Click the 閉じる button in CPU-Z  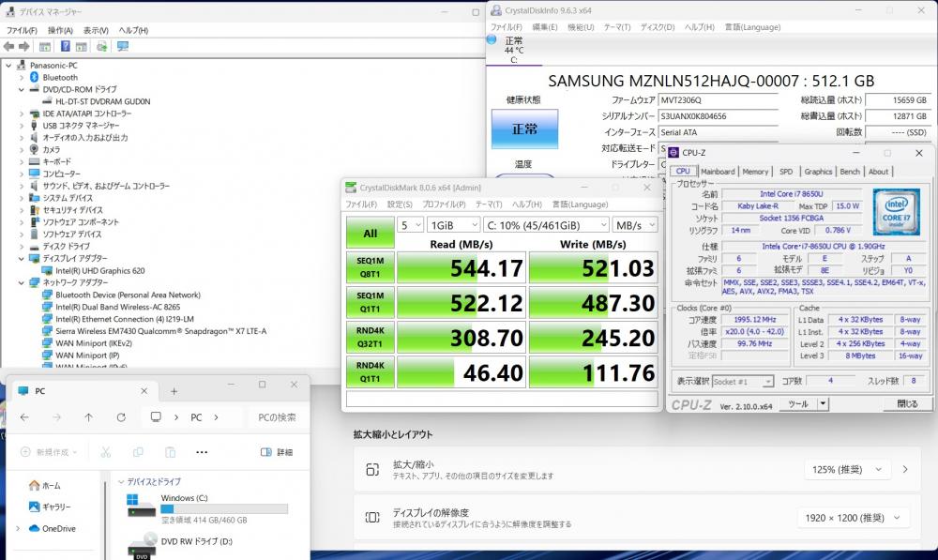(907, 404)
